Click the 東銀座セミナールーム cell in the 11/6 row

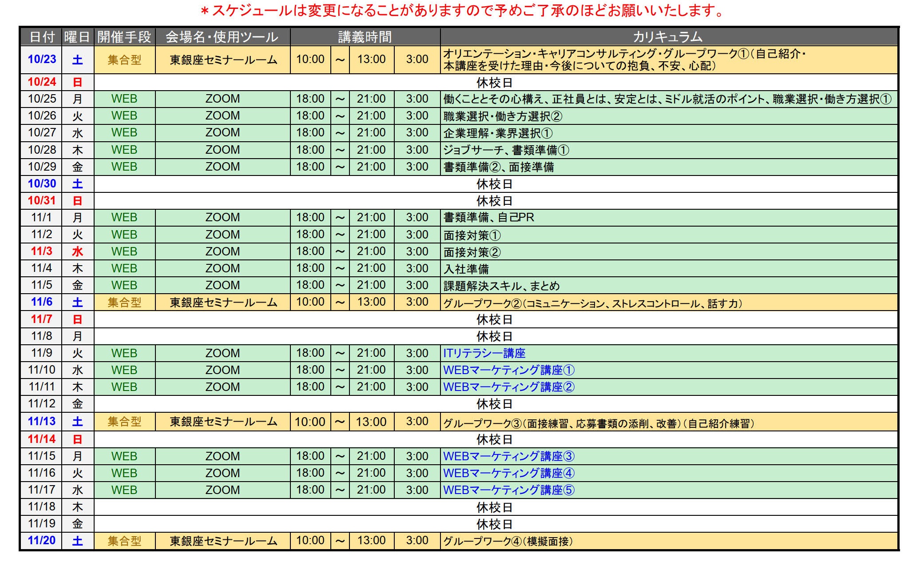click(x=222, y=303)
